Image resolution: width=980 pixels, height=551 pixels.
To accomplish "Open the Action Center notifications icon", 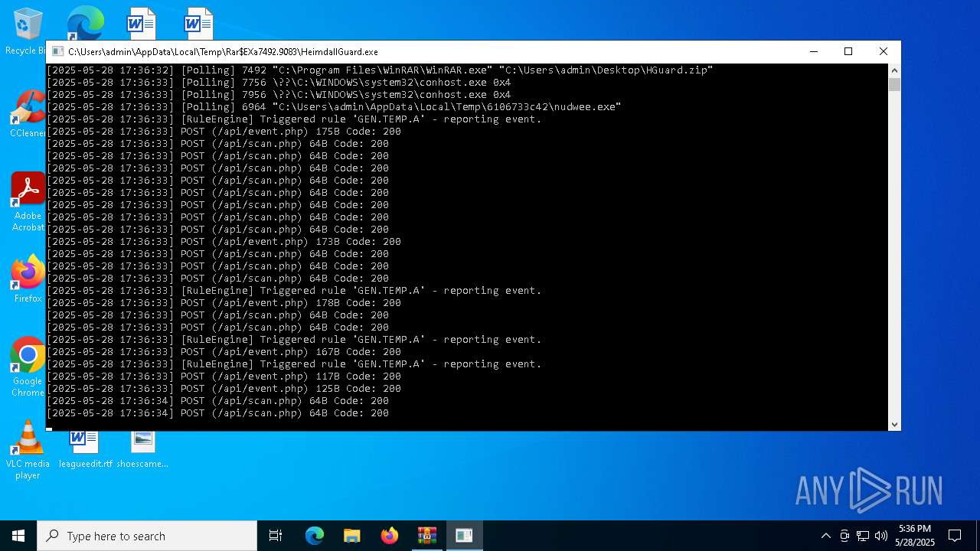I will (955, 536).
